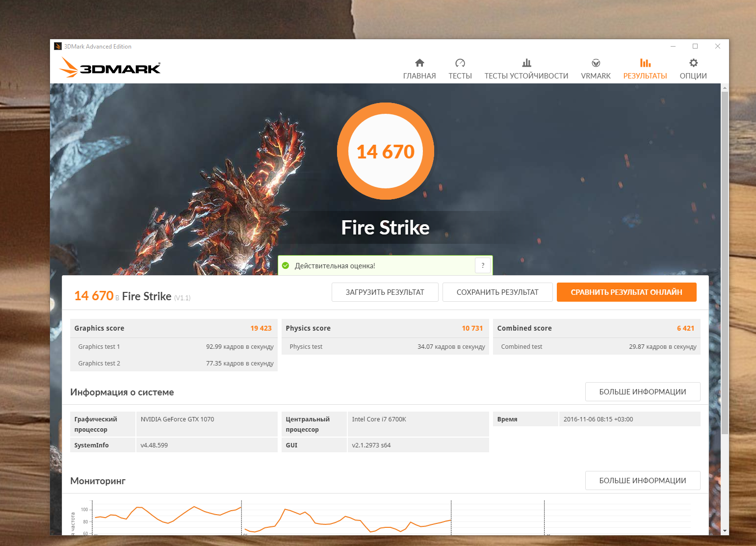Close the 3DMark window
Viewport: 756px width, 546px height.
(718, 46)
